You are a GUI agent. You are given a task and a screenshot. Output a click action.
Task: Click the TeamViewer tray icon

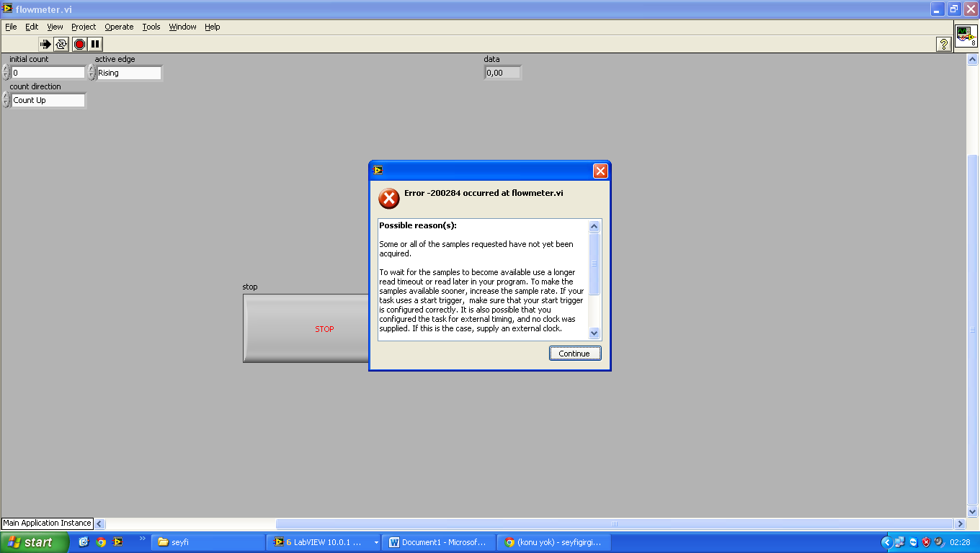pos(914,542)
